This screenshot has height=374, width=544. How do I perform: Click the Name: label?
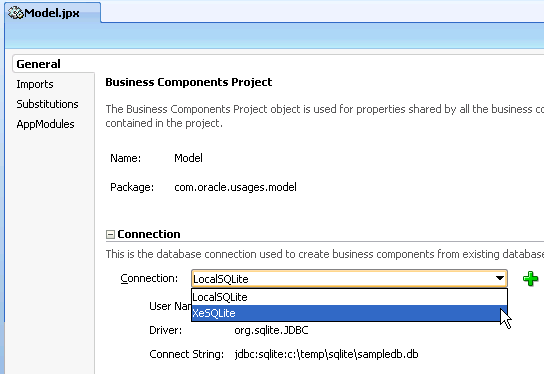[126, 158]
